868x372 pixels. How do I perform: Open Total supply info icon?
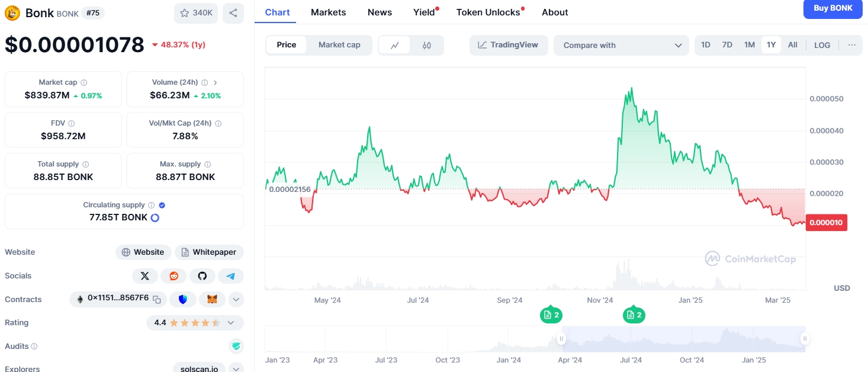(x=85, y=164)
